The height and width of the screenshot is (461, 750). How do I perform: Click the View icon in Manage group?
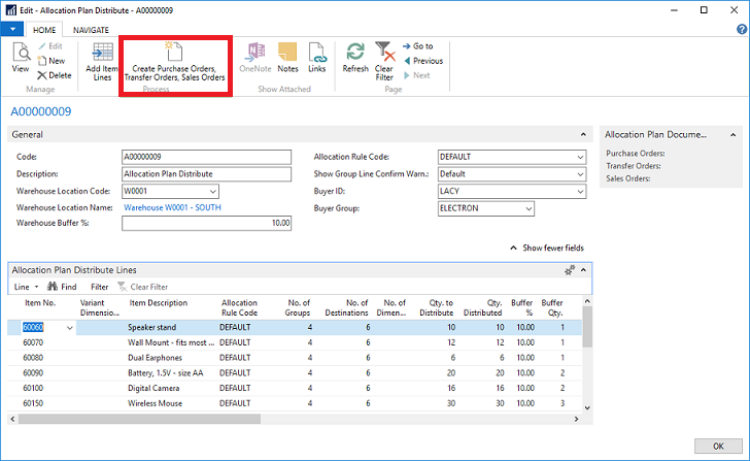coord(20,58)
